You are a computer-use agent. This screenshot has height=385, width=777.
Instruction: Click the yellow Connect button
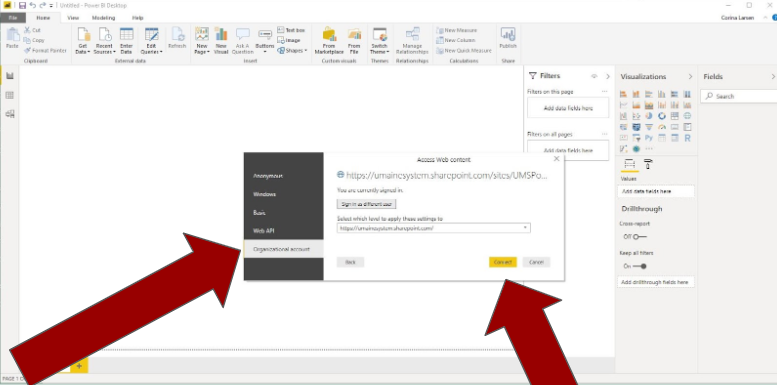coord(502,262)
